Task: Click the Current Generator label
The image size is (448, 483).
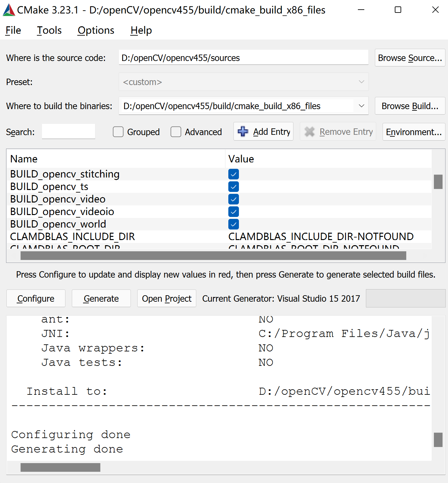Action: pyautogui.click(x=281, y=298)
